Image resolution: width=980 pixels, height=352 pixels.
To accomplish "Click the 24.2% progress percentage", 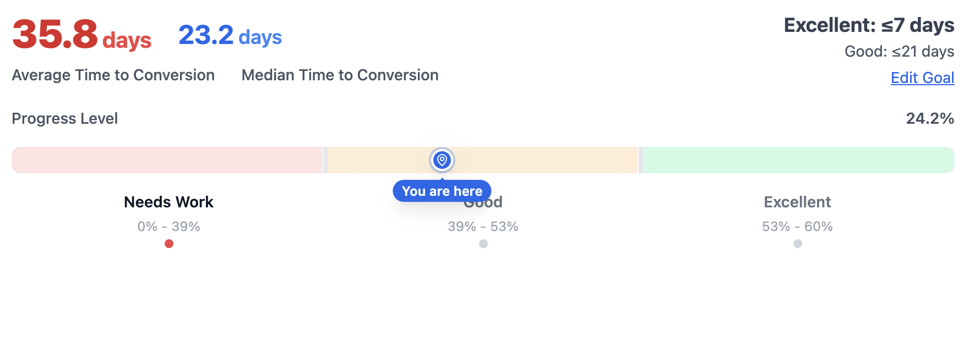I will [x=930, y=118].
